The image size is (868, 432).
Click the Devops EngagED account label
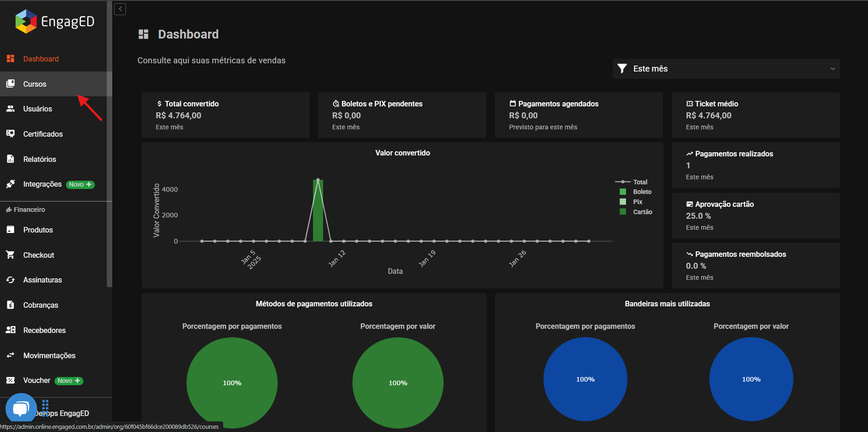[x=62, y=413]
